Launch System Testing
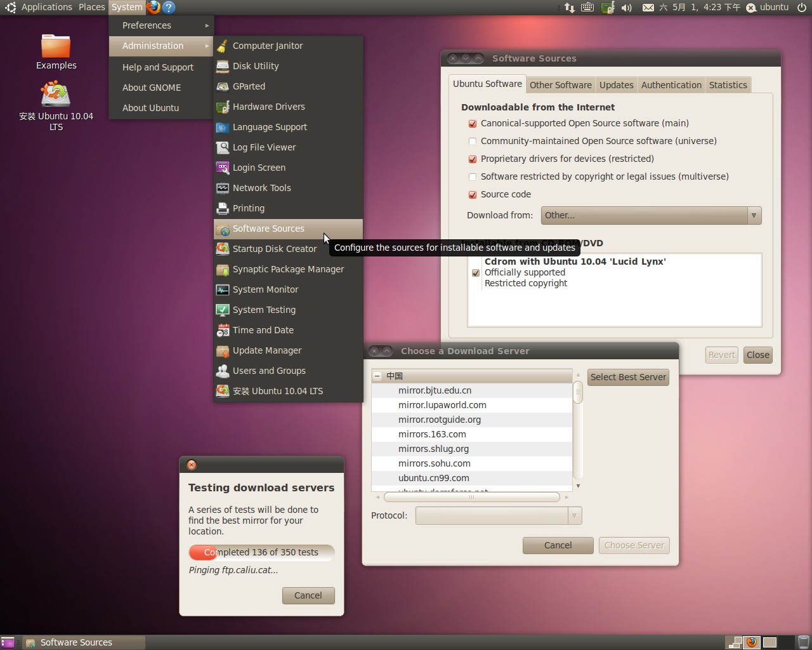The height and width of the screenshot is (650, 812). [x=288, y=310]
